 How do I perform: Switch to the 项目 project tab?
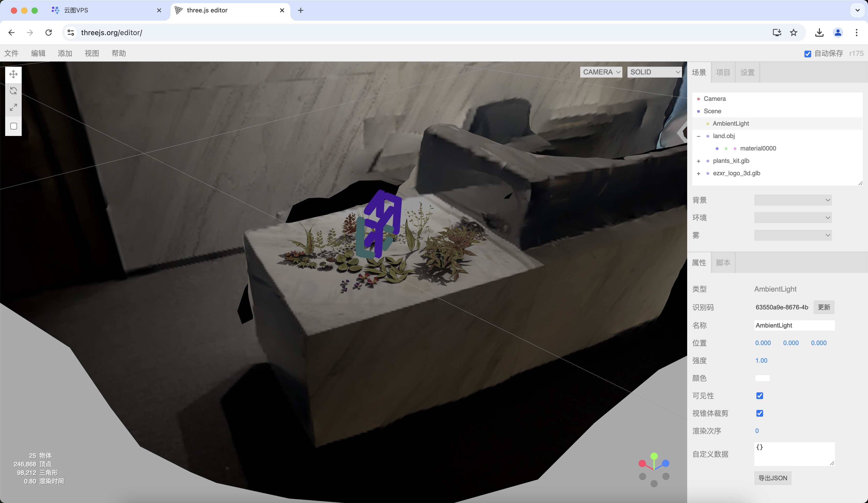pos(723,72)
